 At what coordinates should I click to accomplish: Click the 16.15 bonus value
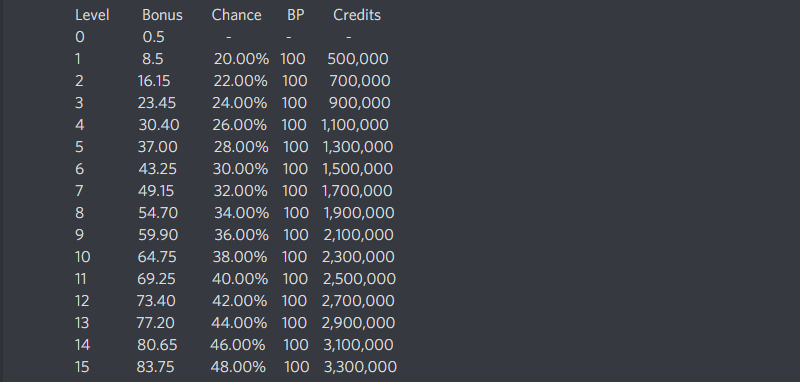[x=154, y=81]
